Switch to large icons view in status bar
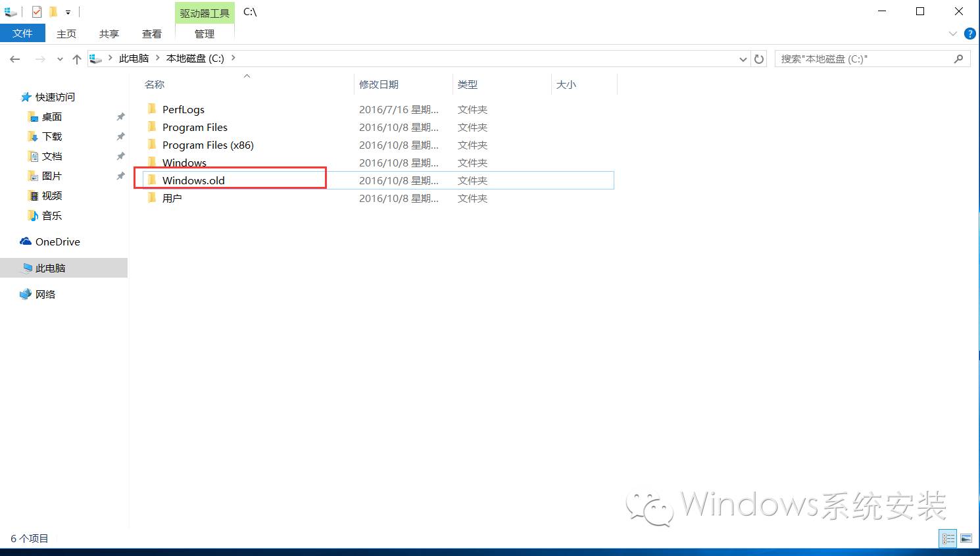Viewport: 980px width, 556px height. pos(966,538)
